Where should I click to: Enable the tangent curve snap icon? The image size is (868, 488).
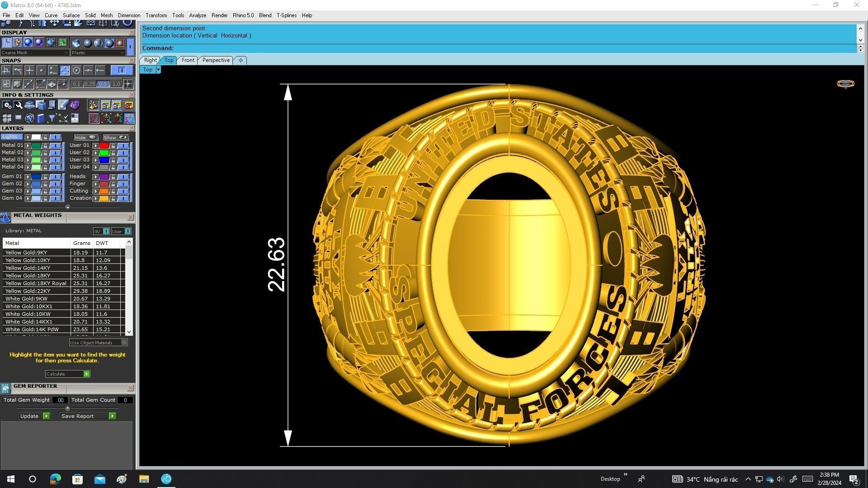(x=18, y=70)
